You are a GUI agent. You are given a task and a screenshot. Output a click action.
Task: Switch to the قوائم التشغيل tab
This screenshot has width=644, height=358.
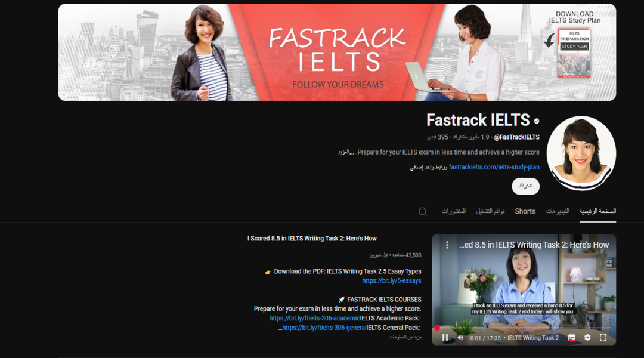490,211
